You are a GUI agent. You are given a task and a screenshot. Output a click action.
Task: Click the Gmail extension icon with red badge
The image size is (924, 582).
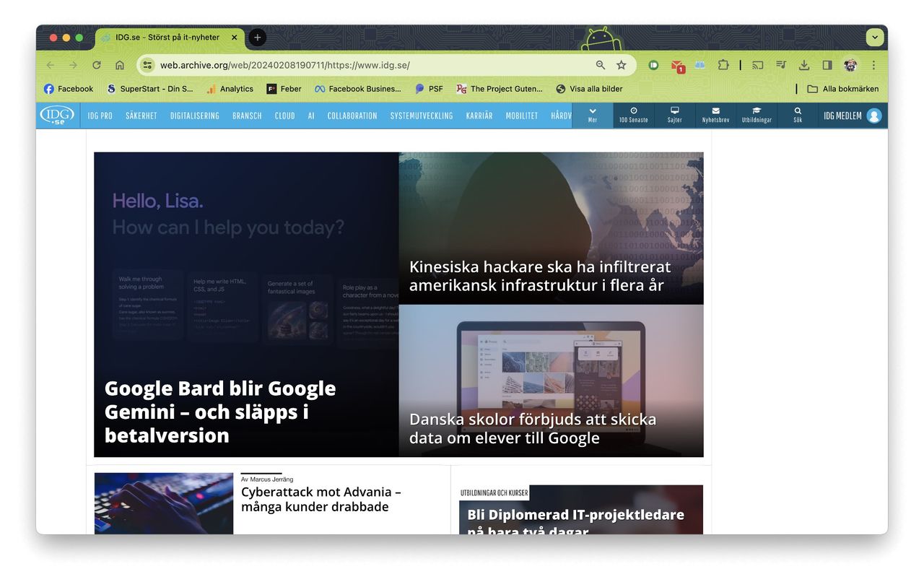[x=676, y=64]
